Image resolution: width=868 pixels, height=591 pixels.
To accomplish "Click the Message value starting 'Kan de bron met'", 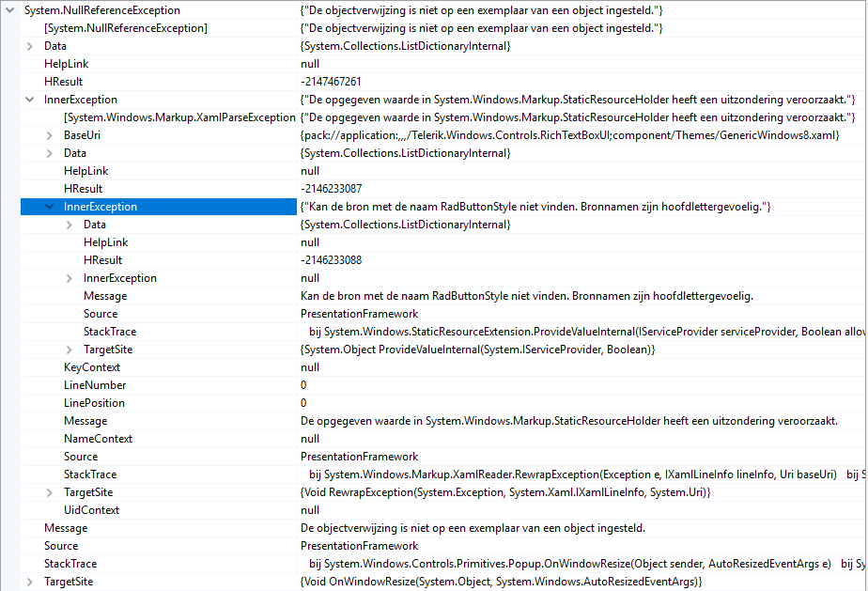I will tap(526, 296).
